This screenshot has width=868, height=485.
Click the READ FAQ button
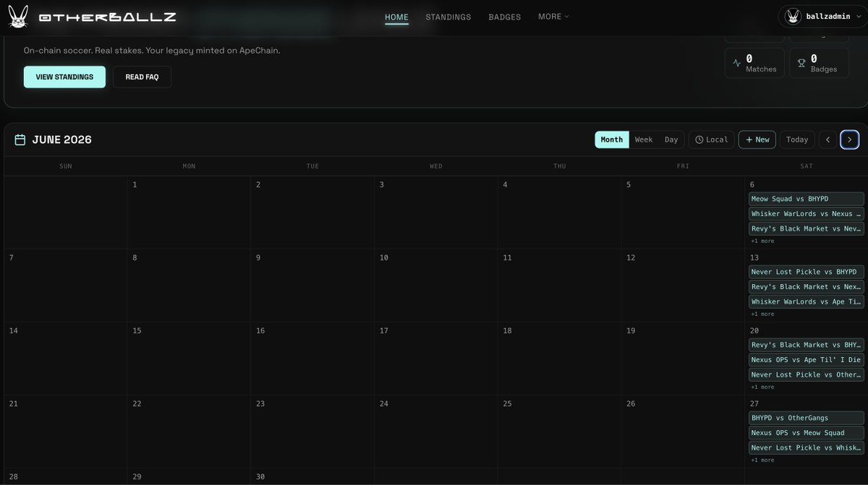click(x=142, y=77)
